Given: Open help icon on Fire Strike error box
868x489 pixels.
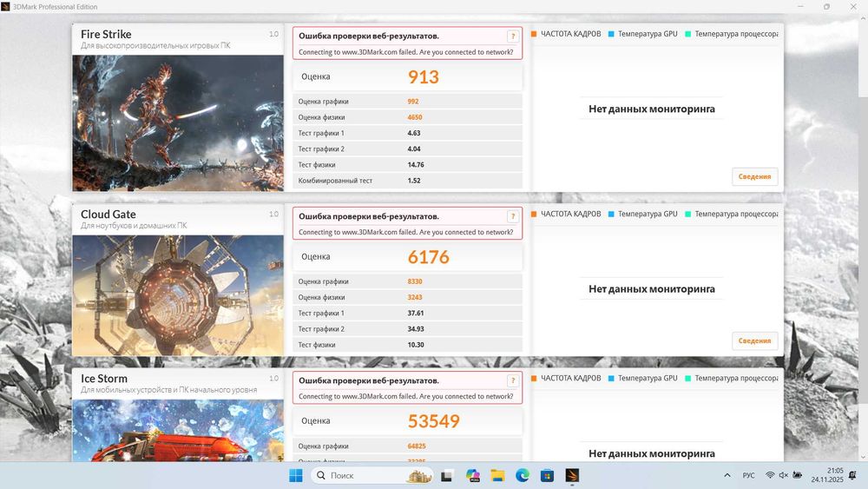Looking at the screenshot, I should pyautogui.click(x=513, y=36).
